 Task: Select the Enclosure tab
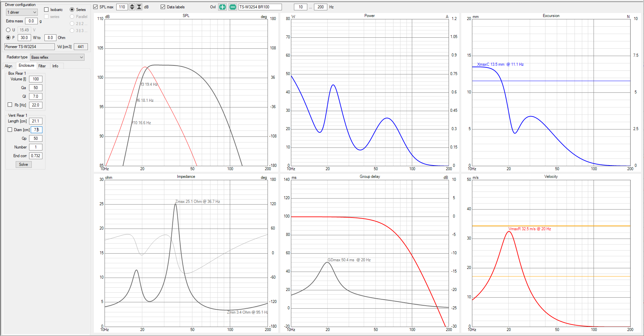pyautogui.click(x=26, y=66)
